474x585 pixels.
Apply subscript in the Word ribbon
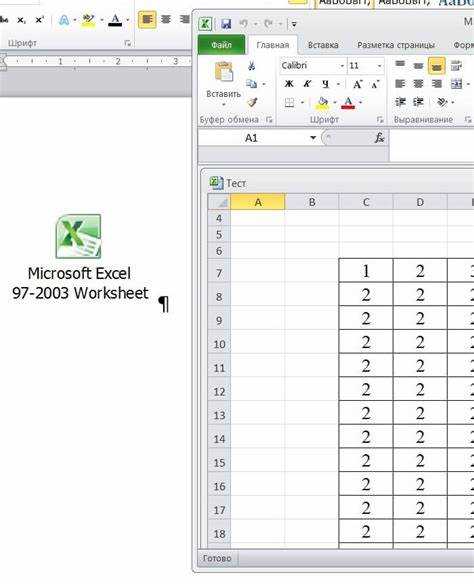click(21, 20)
